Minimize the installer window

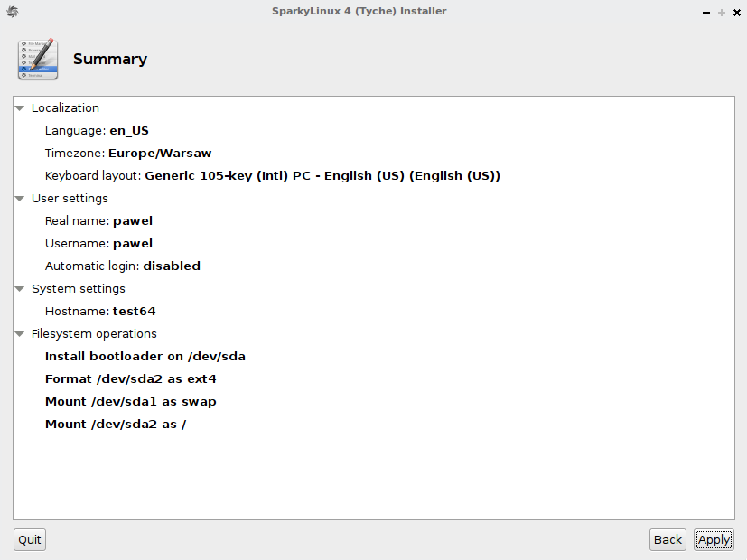pyautogui.click(x=706, y=13)
